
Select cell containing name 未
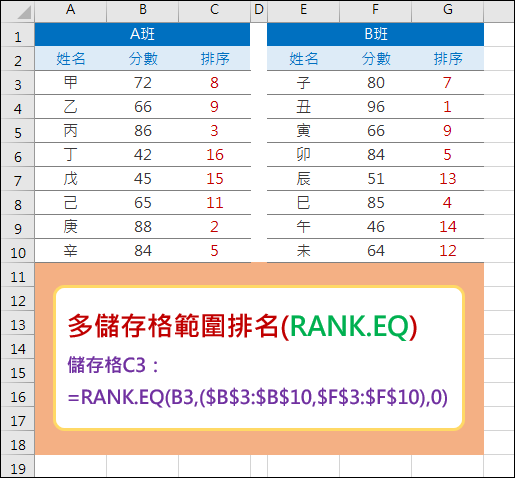pyautogui.click(x=303, y=251)
